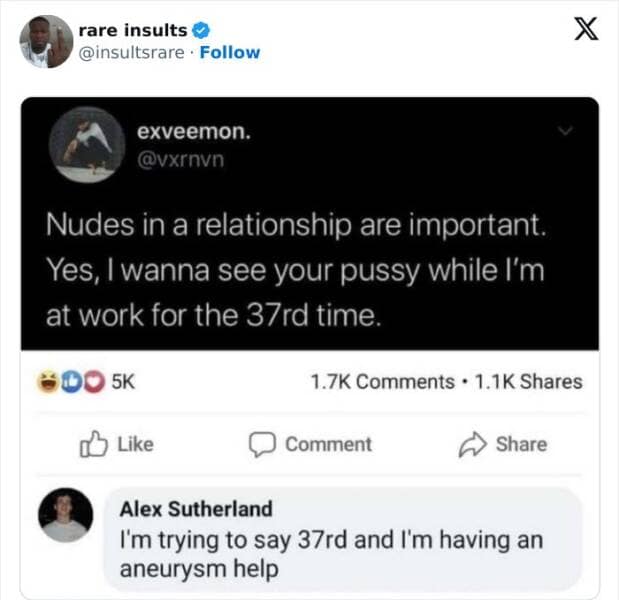
Task: Open the 1.7K Comments list
Action: point(383,382)
